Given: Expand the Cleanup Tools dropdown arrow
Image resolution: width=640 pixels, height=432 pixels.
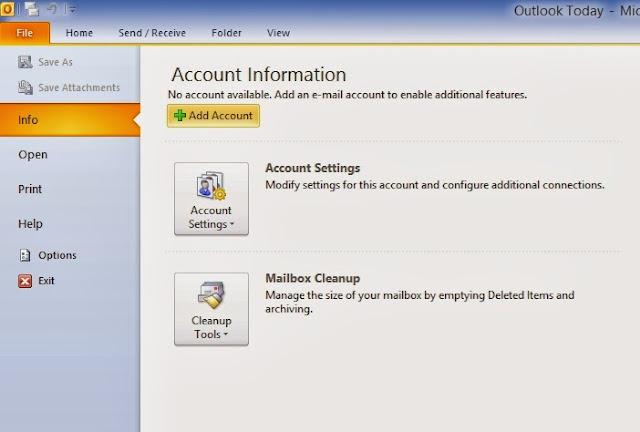Looking at the screenshot, I should [226, 334].
